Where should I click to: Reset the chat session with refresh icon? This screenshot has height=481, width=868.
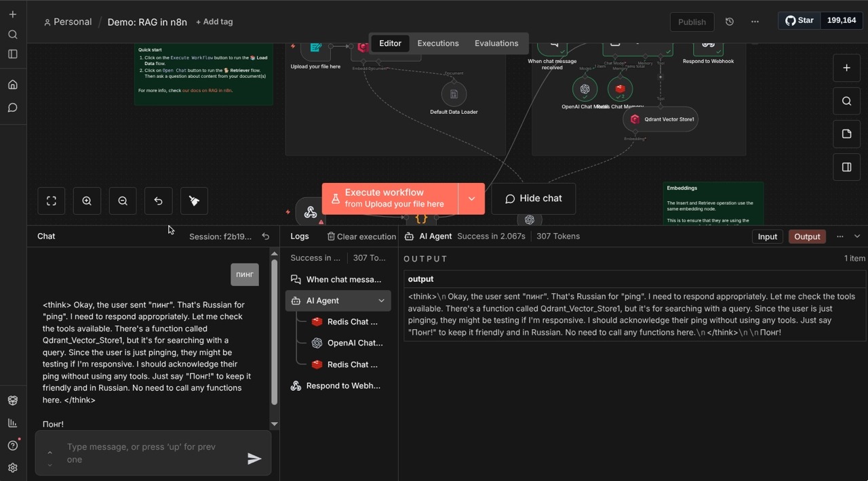pos(266,236)
